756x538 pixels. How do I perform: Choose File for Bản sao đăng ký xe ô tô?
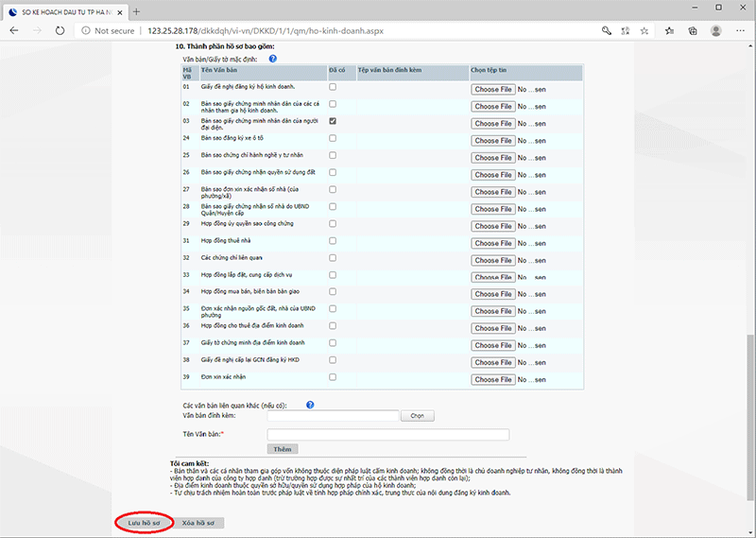point(493,141)
